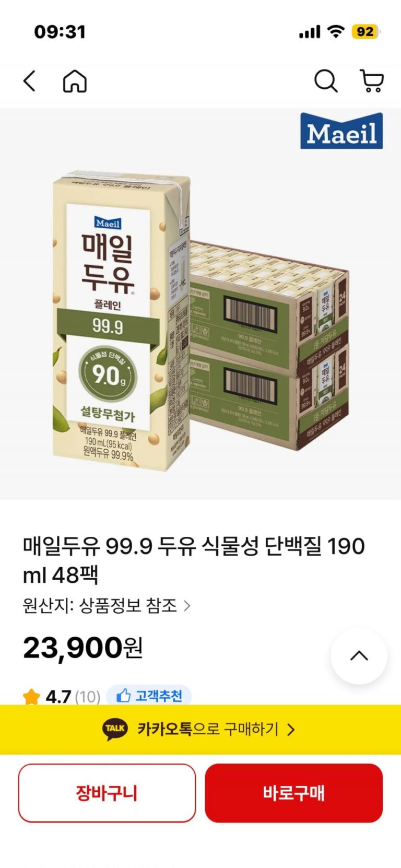The width and height of the screenshot is (401, 868).
Task: Tap the battery indicator in status bar
Action: (366, 32)
